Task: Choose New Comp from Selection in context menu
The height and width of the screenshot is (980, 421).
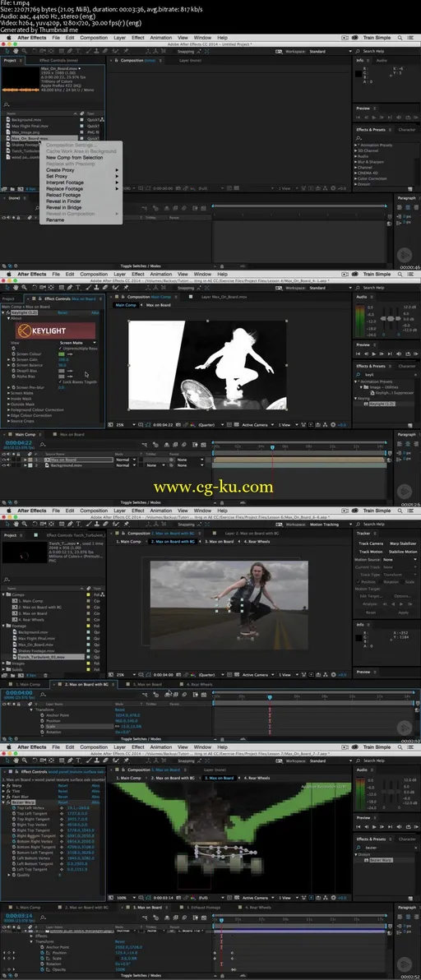Action: (x=74, y=158)
